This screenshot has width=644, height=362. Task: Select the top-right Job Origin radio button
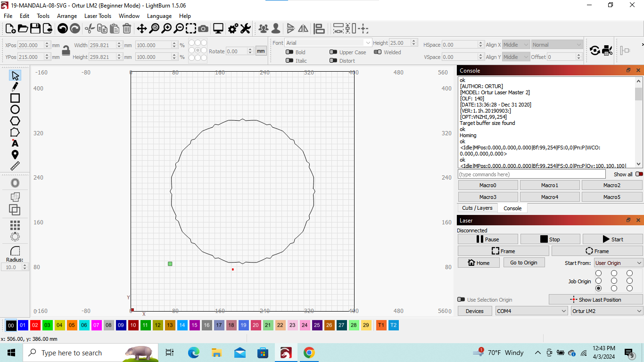coord(629,273)
